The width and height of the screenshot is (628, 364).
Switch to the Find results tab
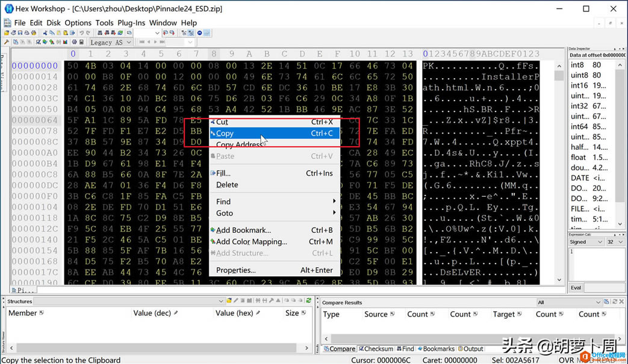coord(405,349)
